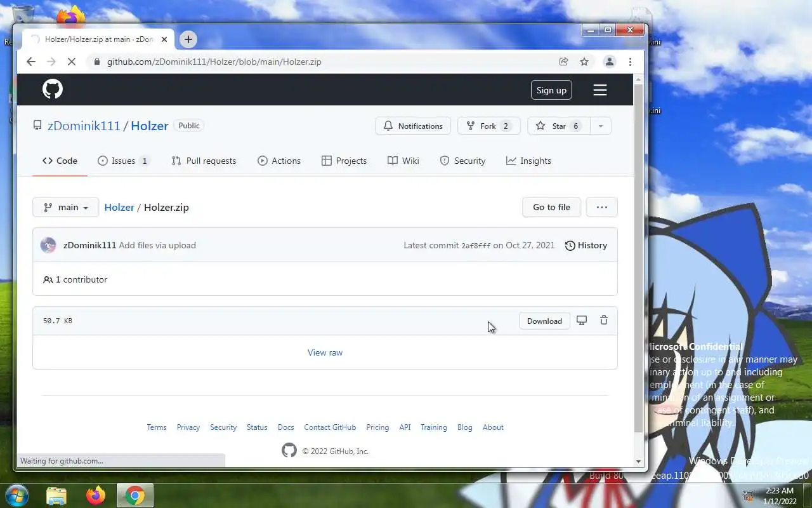Download the Holzer.zip file
The width and height of the screenshot is (812, 508).
pos(544,321)
